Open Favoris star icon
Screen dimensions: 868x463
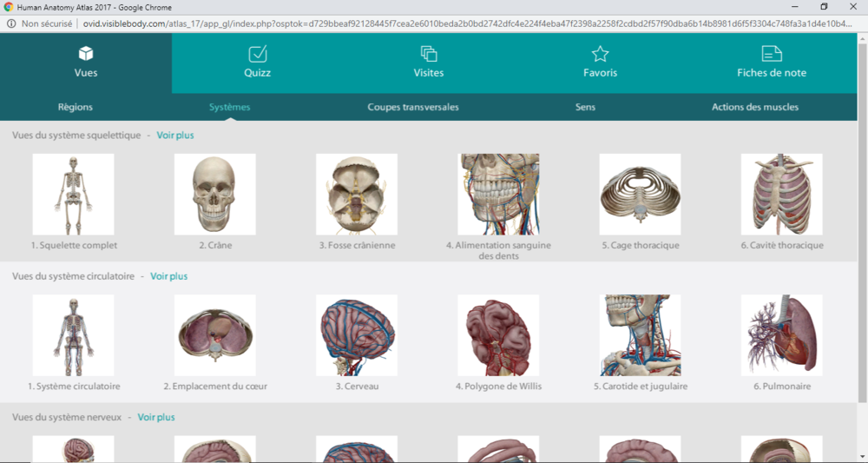click(600, 54)
